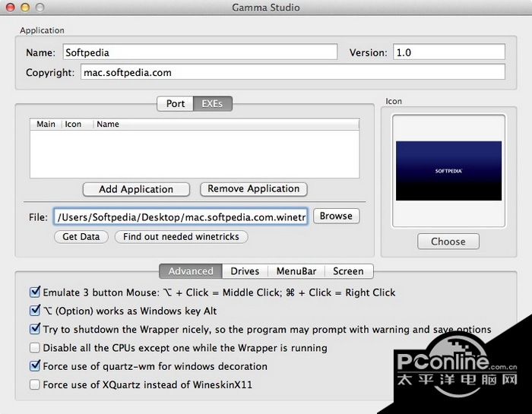Close the Gamma Studio window
The height and width of the screenshot is (414, 532).
pyautogui.click(x=11, y=8)
